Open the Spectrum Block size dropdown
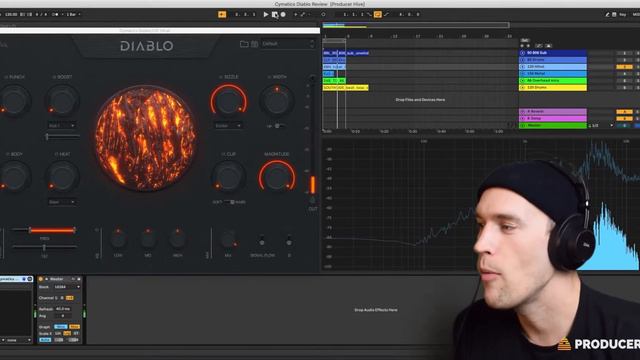 coord(67,287)
